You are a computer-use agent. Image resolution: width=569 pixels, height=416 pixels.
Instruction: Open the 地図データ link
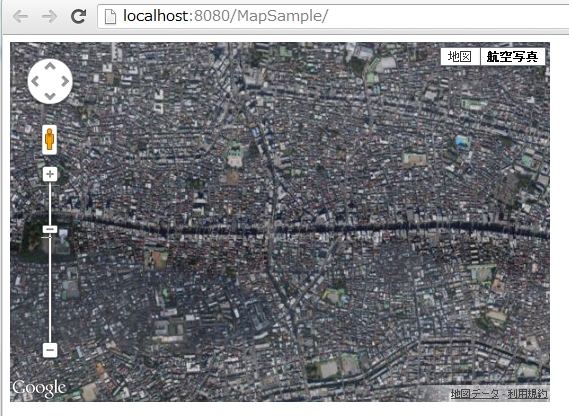475,393
